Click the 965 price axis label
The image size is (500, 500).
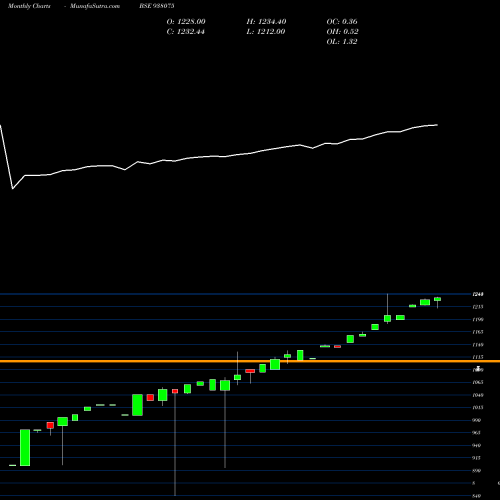click(477, 433)
